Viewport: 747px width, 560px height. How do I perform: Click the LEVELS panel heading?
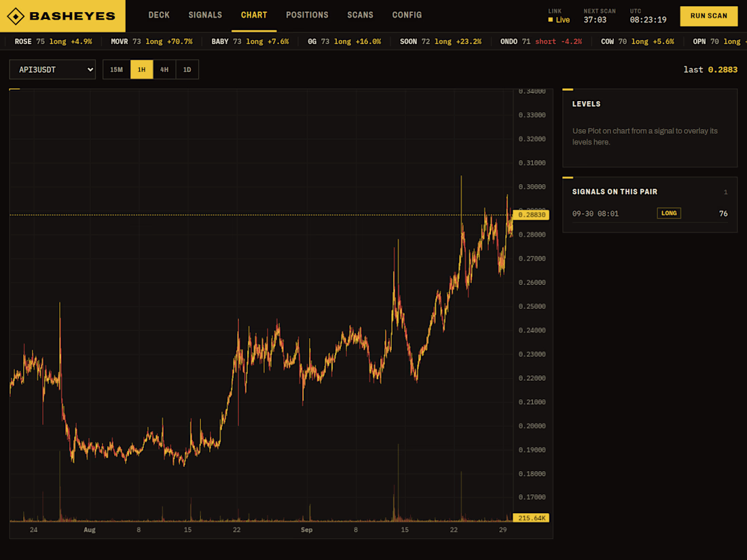click(x=586, y=104)
